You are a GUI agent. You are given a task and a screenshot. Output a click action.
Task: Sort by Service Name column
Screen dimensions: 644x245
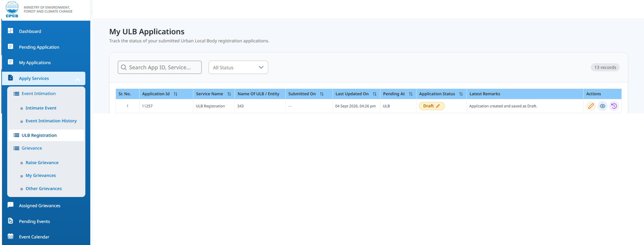coord(229,94)
